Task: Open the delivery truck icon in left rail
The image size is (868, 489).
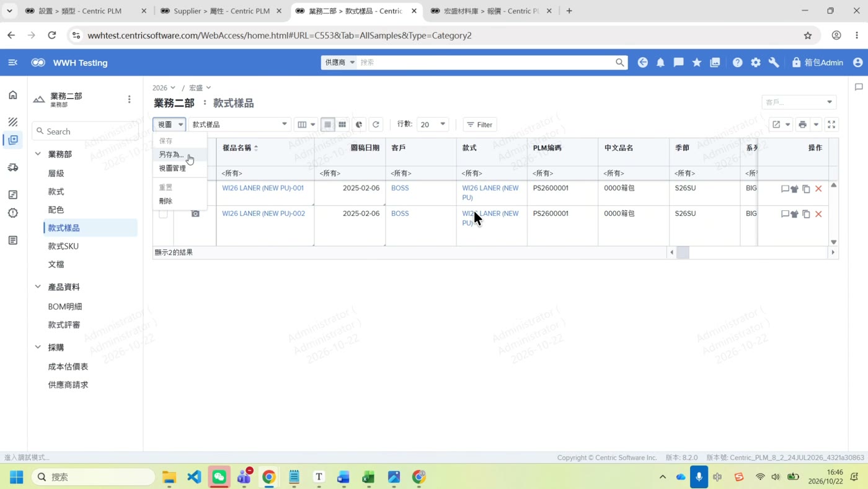Action: tap(13, 168)
